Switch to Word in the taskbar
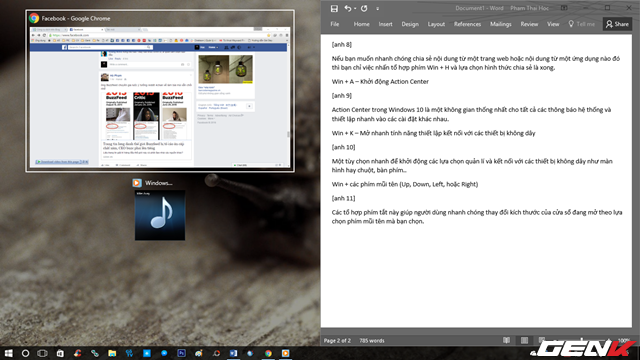 pos(233,353)
